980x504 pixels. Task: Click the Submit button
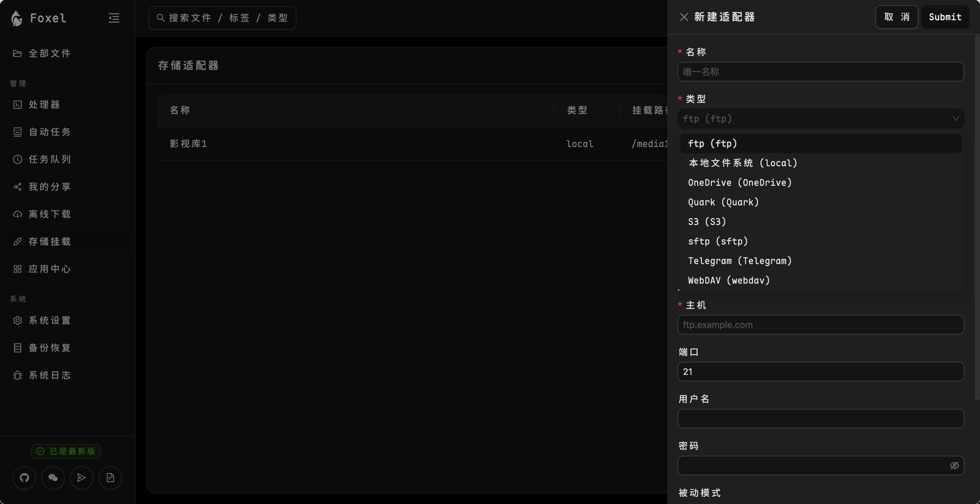945,17
